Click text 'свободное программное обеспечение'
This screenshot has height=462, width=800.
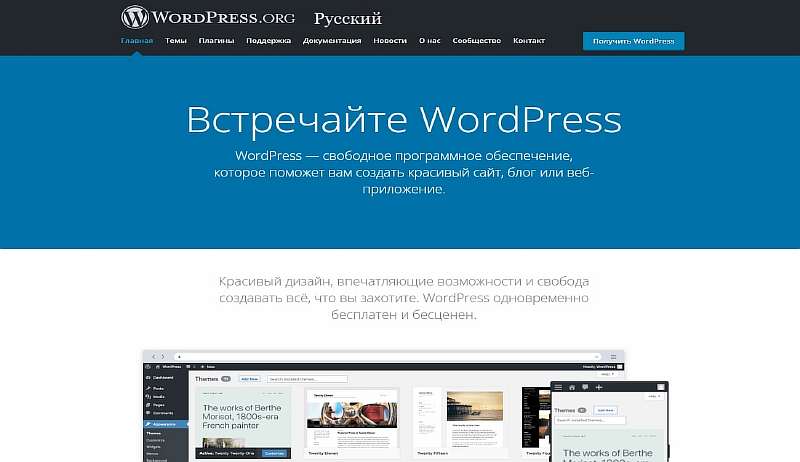(447, 156)
